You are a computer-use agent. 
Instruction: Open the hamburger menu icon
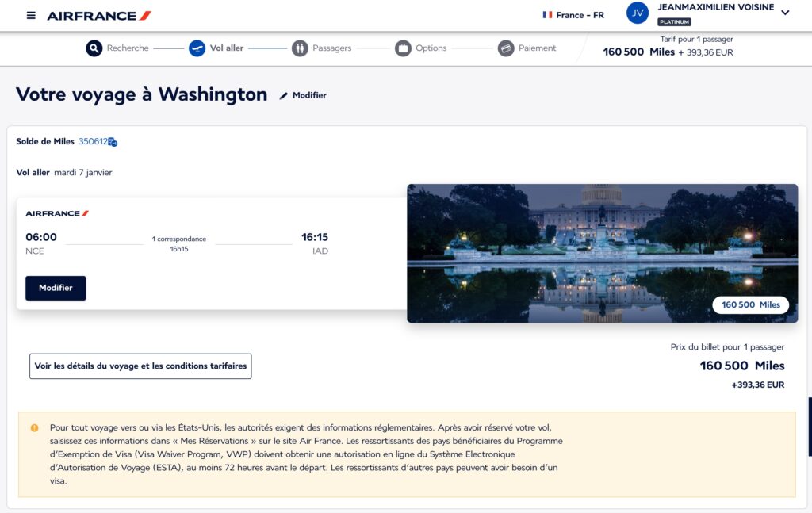[x=31, y=16]
